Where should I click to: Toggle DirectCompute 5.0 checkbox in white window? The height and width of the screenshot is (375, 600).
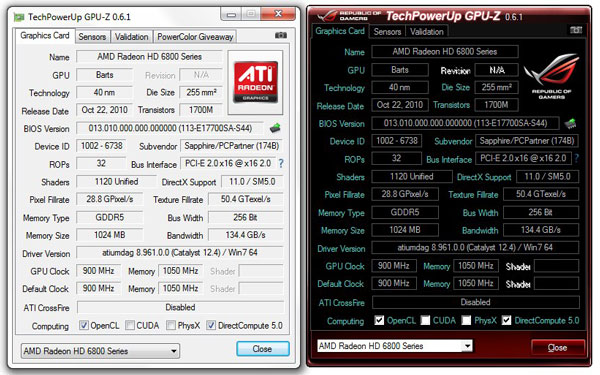pyautogui.click(x=211, y=325)
